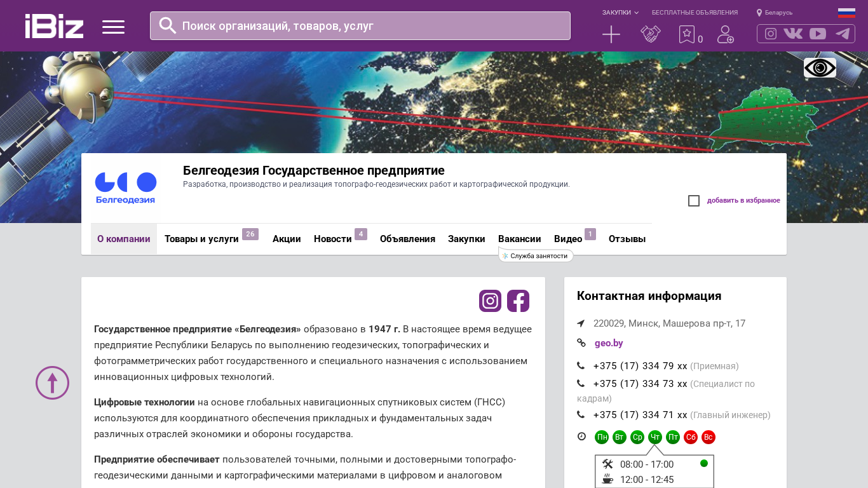Screen dimensions: 868x488
Task: Open the handshake partners icon
Action: point(651,34)
